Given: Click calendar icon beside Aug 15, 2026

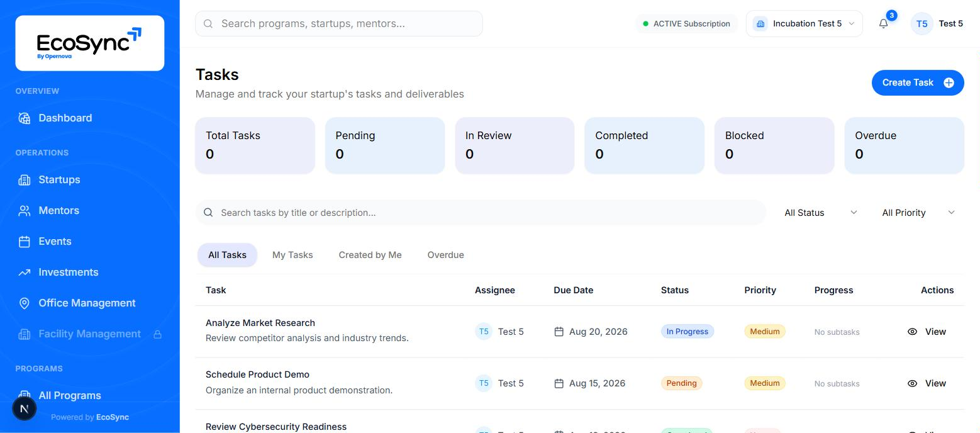Looking at the screenshot, I should [559, 383].
